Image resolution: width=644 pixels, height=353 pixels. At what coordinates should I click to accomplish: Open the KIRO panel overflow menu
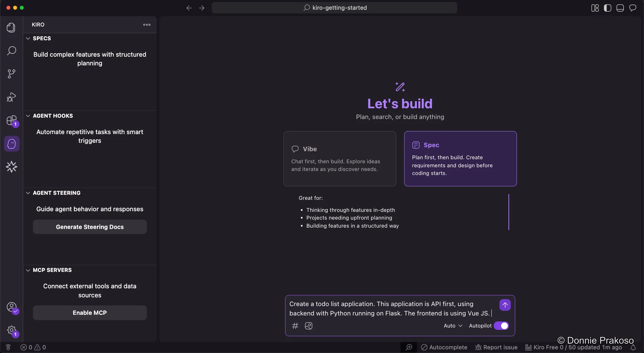click(x=147, y=24)
